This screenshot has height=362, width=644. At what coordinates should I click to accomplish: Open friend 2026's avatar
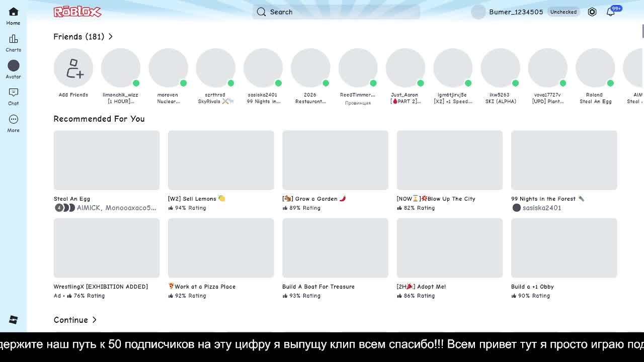click(310, 68)
